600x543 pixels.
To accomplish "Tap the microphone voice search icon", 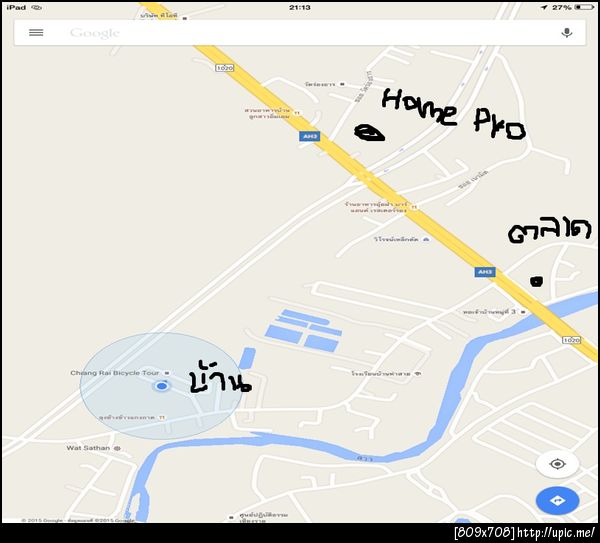I will pos(567,33).
